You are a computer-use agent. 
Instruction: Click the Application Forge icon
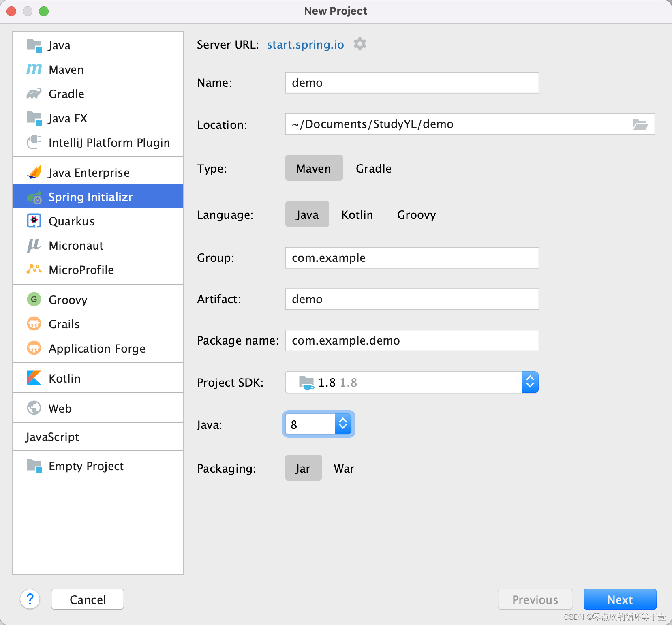click(34, 348)
